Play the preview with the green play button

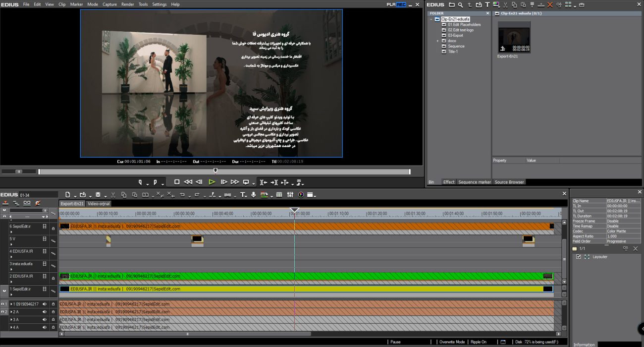[212, 182]
